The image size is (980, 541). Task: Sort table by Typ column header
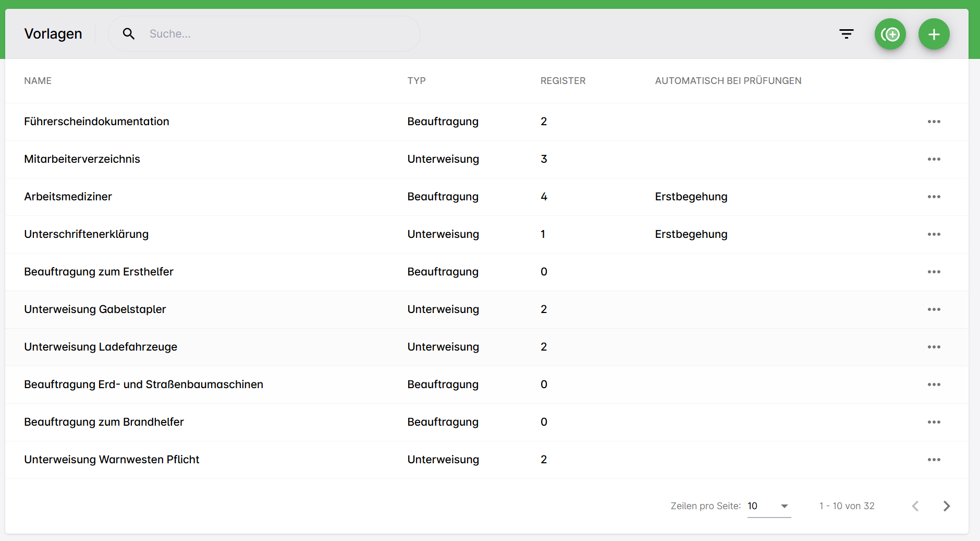[416, 81]
